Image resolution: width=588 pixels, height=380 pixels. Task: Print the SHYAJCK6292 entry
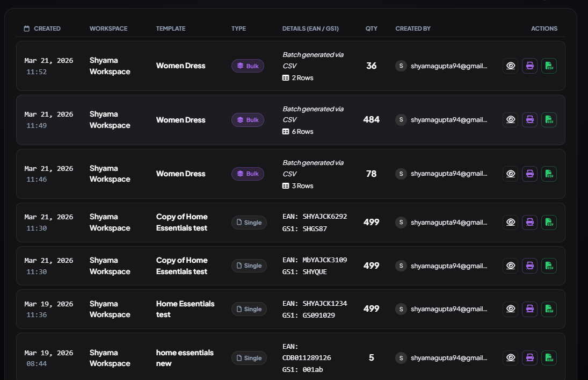pos(530,223)
